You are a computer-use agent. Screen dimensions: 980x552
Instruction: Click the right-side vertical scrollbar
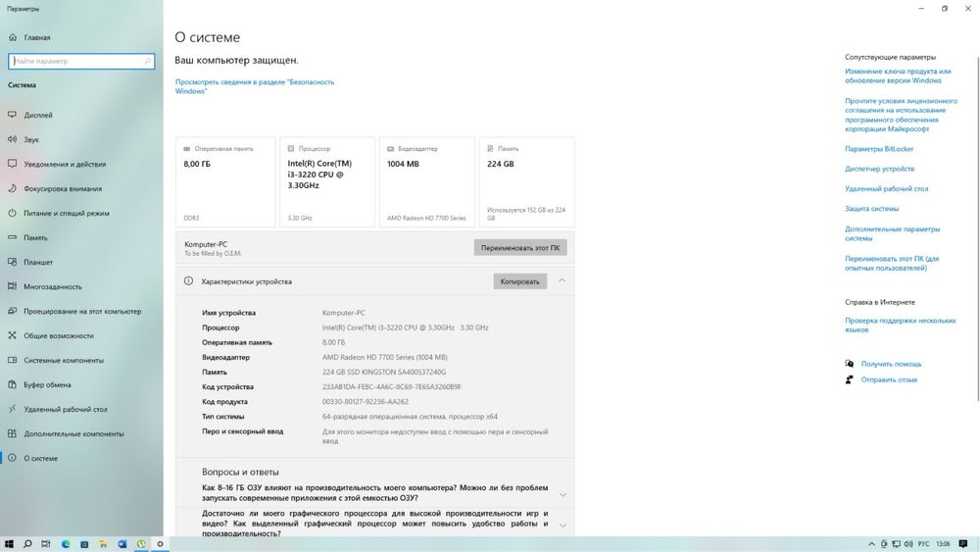pyautogui.click(x=977, y=228)
